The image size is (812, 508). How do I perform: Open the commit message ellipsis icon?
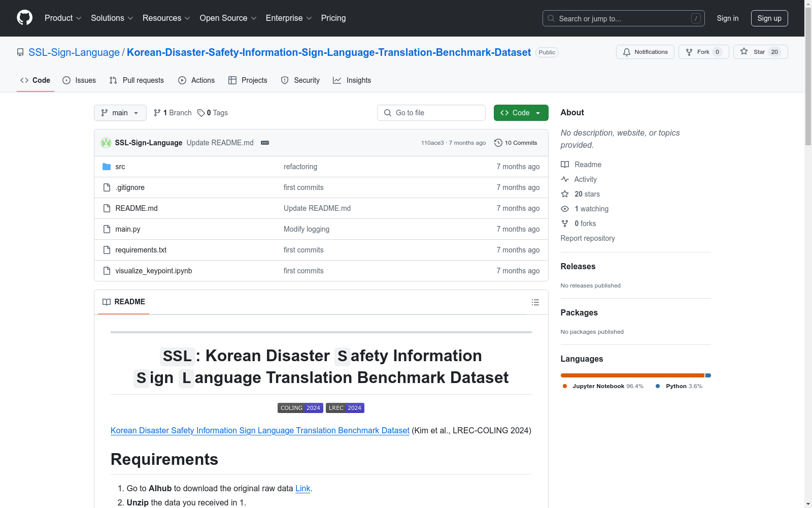click(265, 143)
